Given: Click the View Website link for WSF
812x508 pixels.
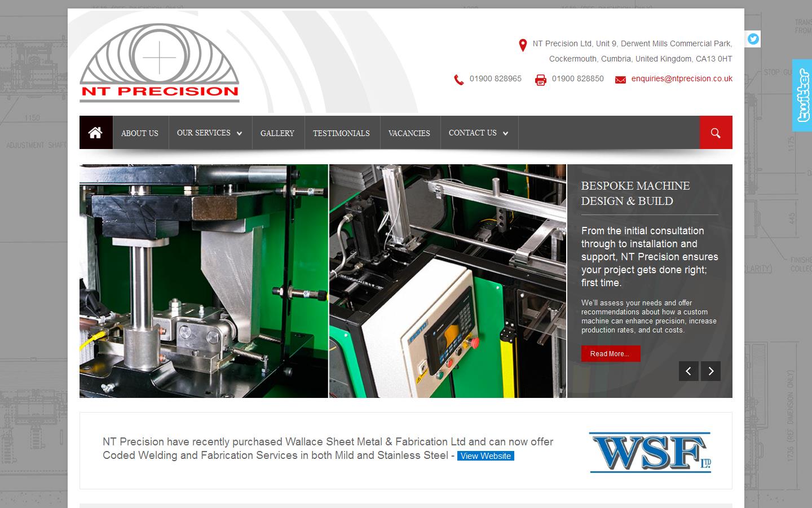Looking at the screenshot, I should point(485,456).
